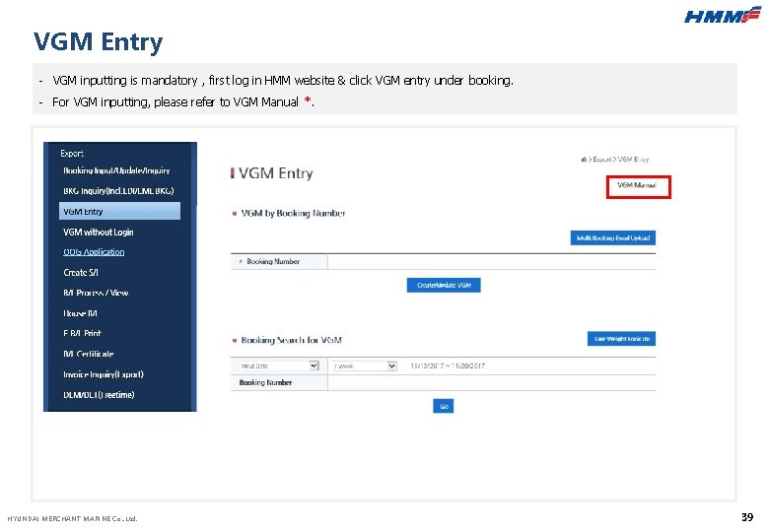Open the VGM Manual button
This screenshot has width=769, height=532.
(x=638, y=186)
